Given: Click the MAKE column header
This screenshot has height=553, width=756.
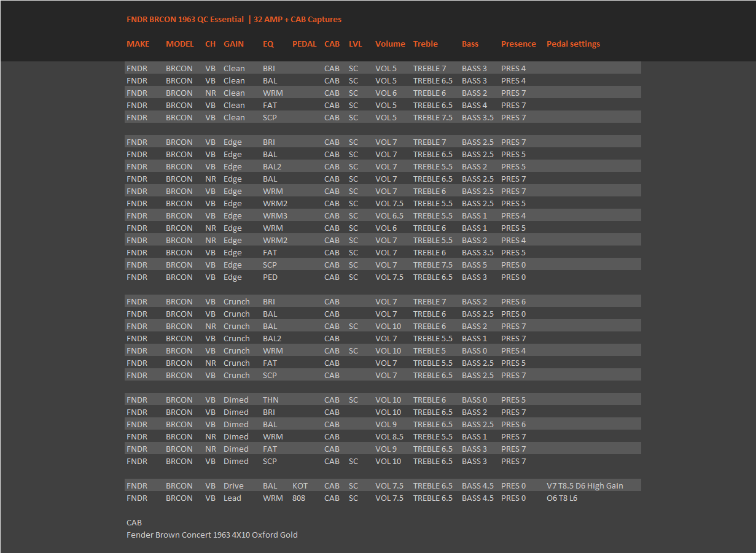Looking at the screenshot, I should [x=138, y=44].
